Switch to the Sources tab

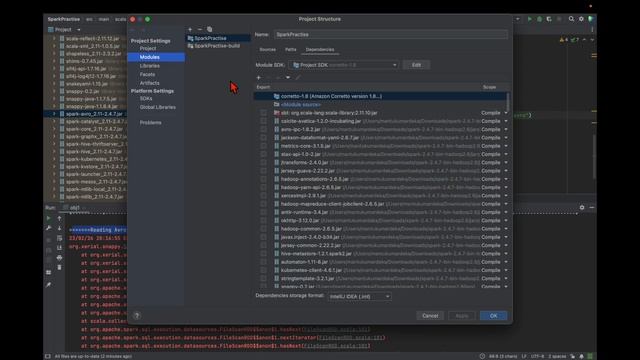(x=268, y=49)
